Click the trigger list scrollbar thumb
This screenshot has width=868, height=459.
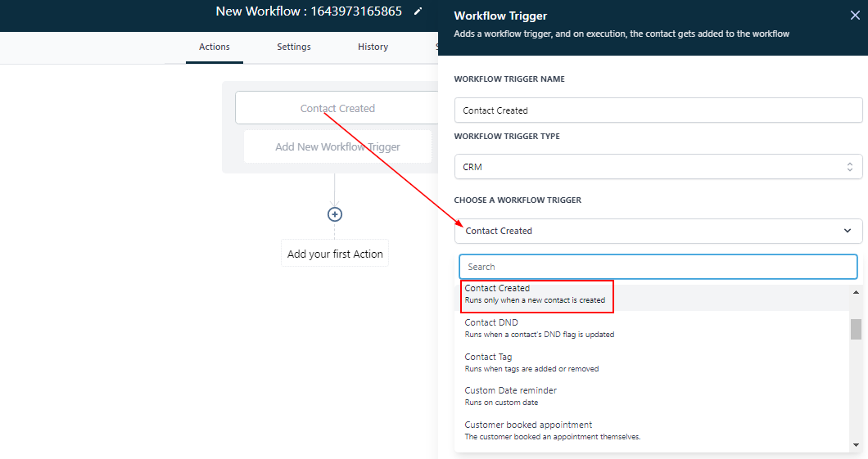(856, 329)
